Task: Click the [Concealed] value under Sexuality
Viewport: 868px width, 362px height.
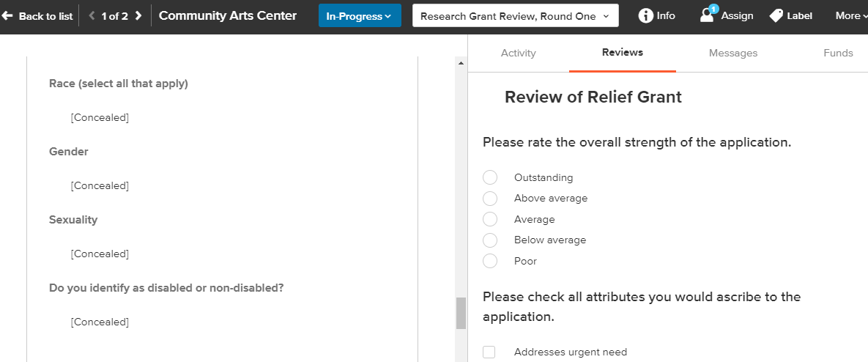Action: [x=100, y=254]
